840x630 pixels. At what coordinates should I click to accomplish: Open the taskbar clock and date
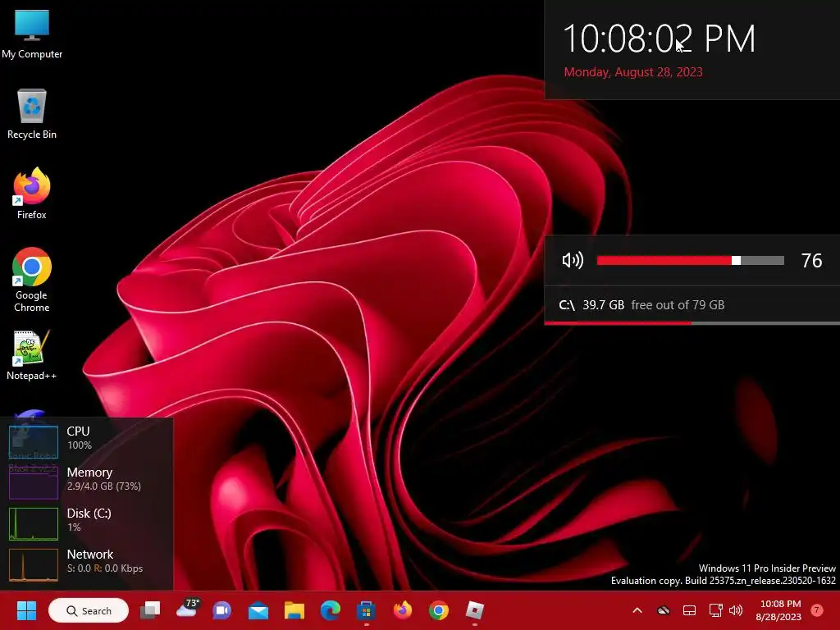coord(778,610)
